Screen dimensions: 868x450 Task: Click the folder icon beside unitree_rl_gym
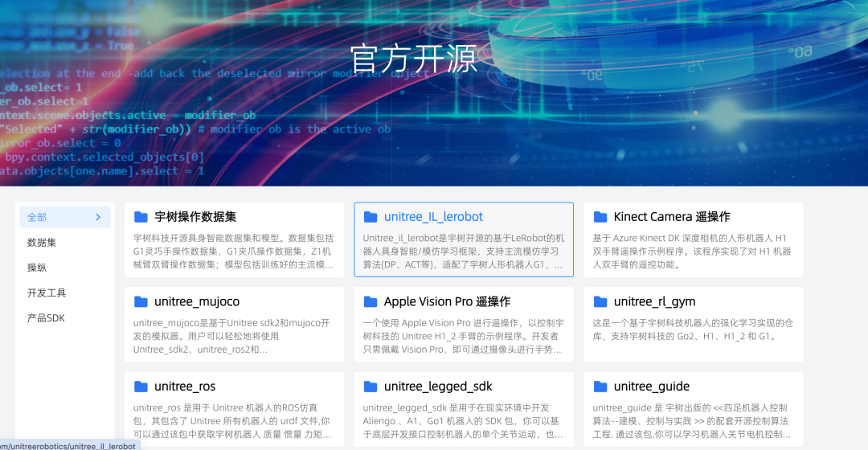pyautogui.click(x=600, y=301)
